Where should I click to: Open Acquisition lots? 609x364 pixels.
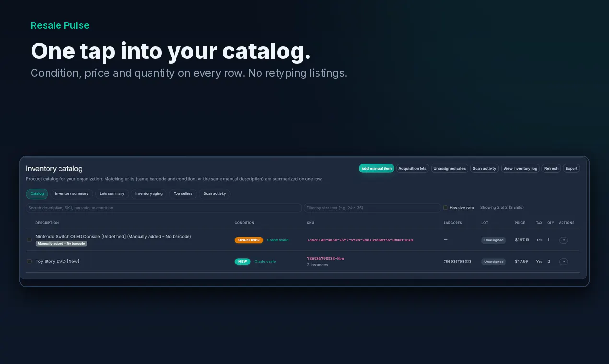[412, 169]
